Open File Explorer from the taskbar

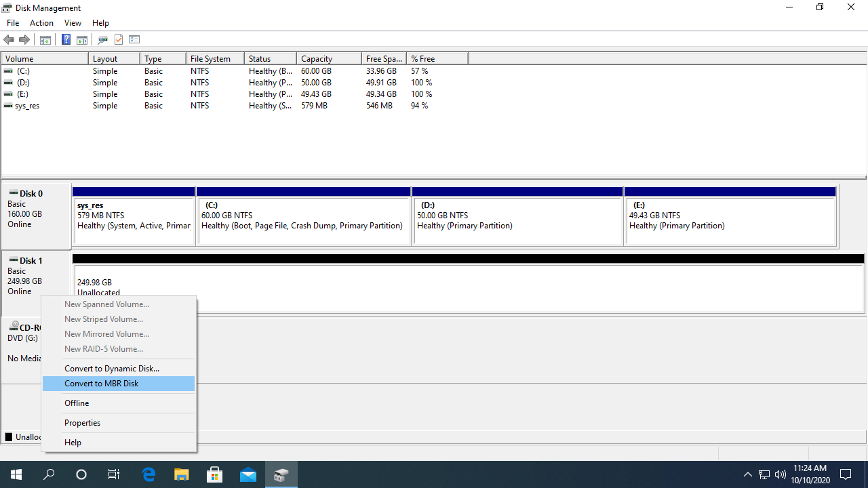click(x=181, y=474)
